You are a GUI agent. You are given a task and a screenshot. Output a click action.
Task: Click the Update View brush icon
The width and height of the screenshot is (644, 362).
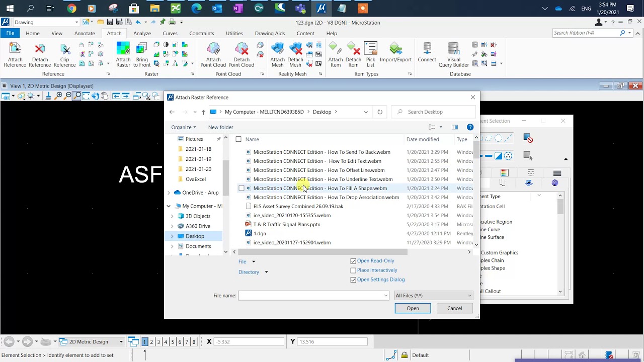48,96
